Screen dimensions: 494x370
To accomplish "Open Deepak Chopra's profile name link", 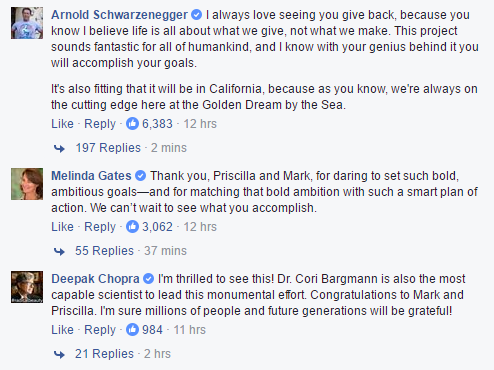I will tap(95, 279).
